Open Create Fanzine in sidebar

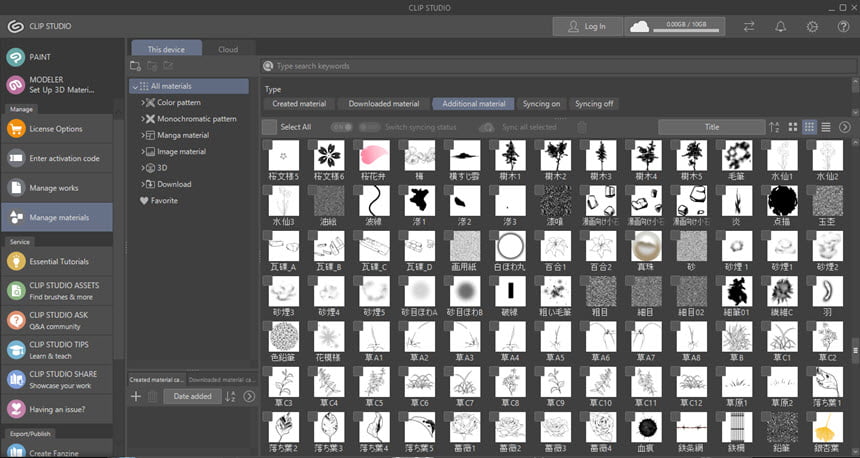57,452
